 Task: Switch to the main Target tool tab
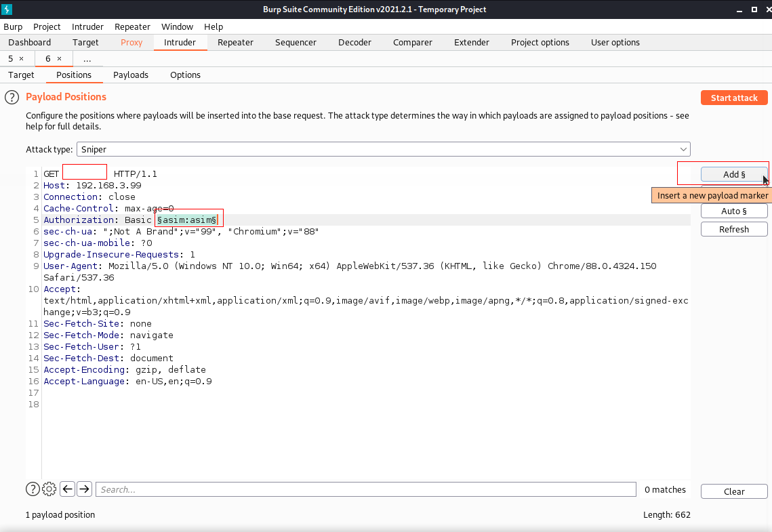point(85,42)
